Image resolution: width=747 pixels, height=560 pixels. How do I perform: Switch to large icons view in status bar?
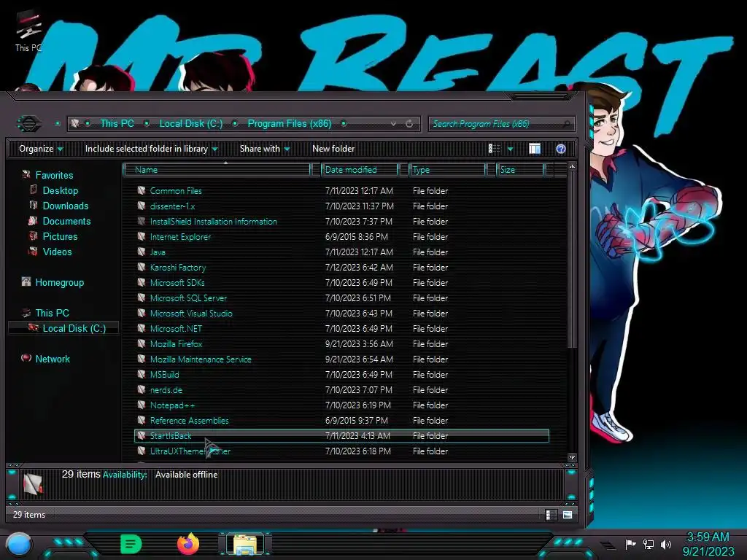[x=568, y=515]
